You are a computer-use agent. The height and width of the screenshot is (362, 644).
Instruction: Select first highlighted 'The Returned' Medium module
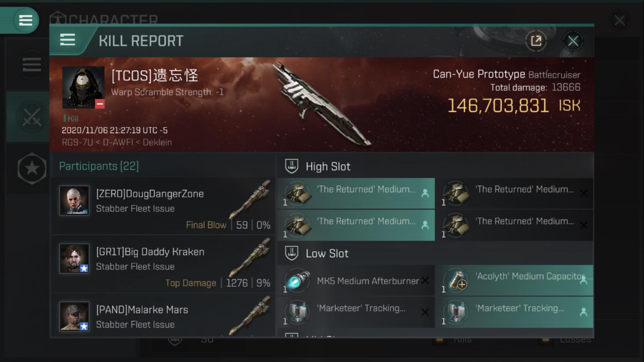356,193
